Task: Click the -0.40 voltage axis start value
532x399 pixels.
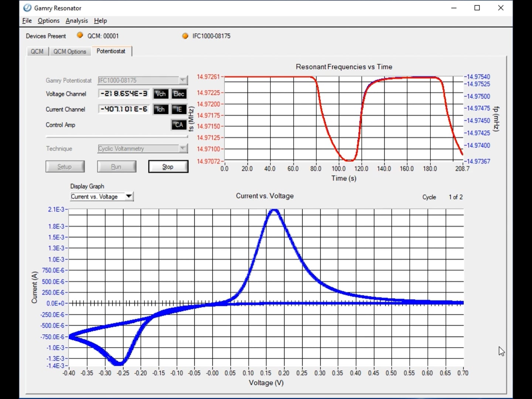Action: tap(69, 373)
